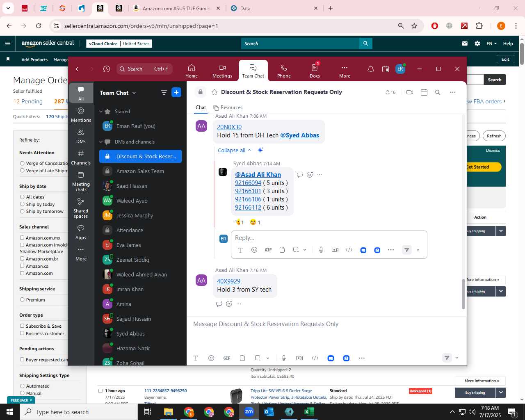Add reaction to Syed Abbas message
The image size is (525, 420).
(310, 175)
